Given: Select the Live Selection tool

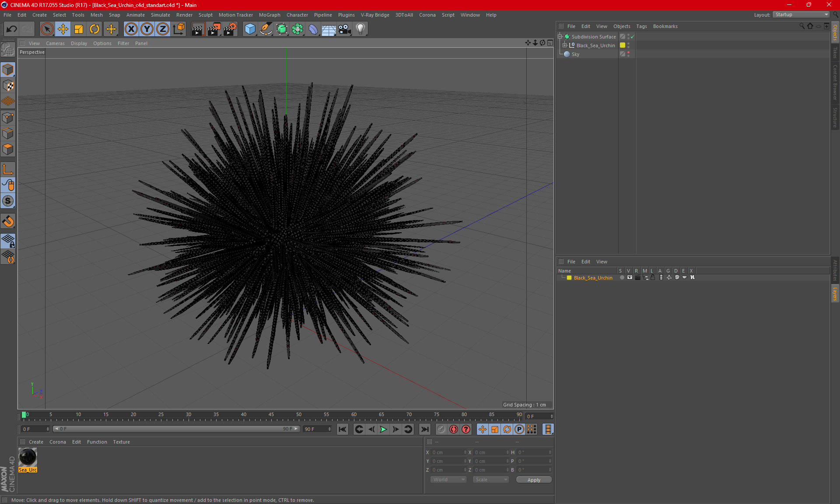Looking at the screenshot, I should pyautogui.click(x=47, y=29).
